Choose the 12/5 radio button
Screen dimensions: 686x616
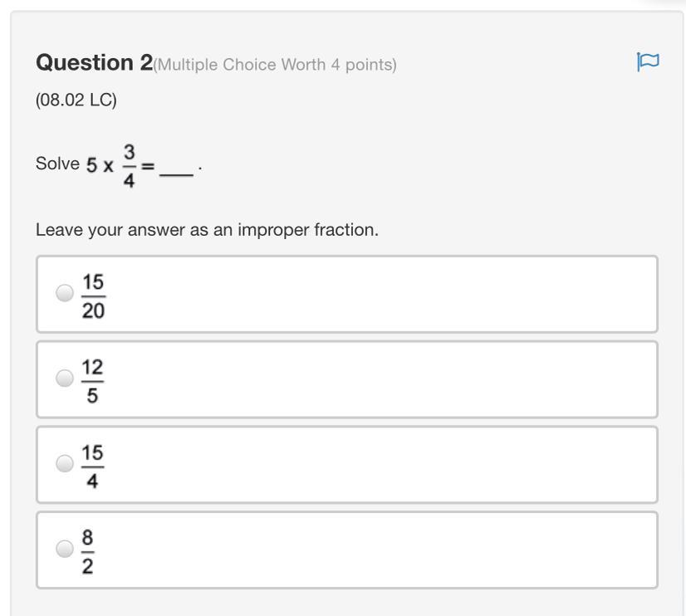(64, 379)
